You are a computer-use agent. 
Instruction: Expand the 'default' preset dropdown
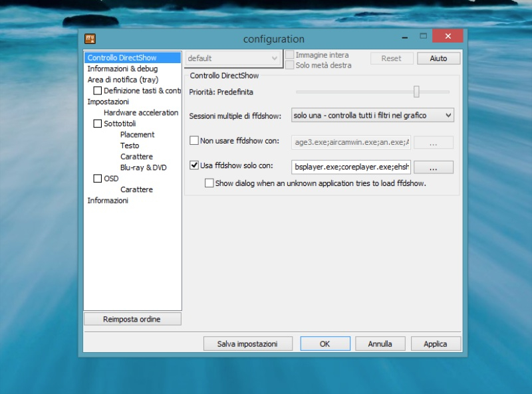click(x=233, y=58)
